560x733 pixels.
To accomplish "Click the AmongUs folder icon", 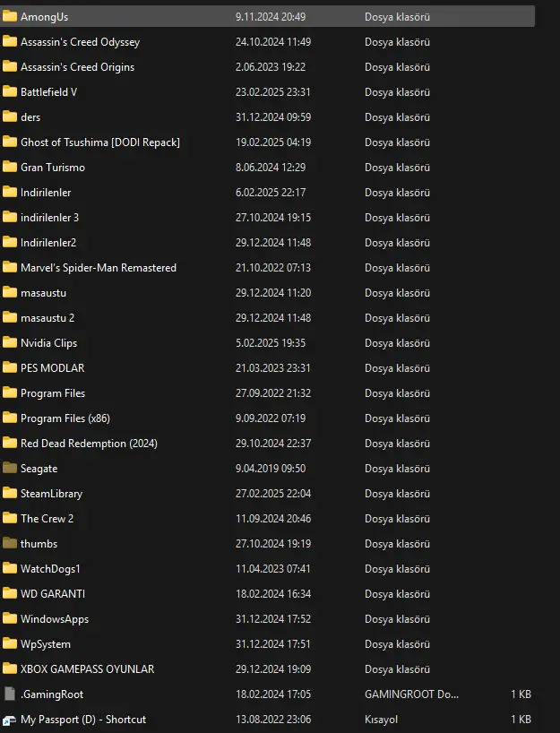I will coord(10,17).
